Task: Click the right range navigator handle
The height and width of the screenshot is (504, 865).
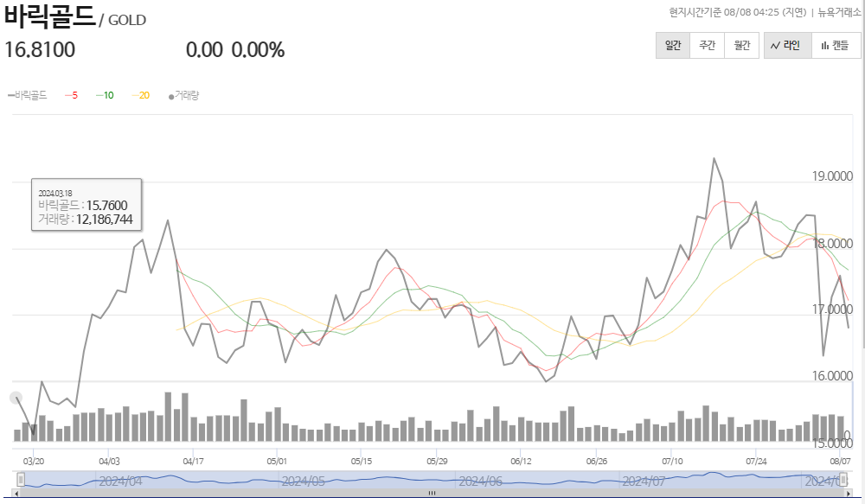Action: 843,479
